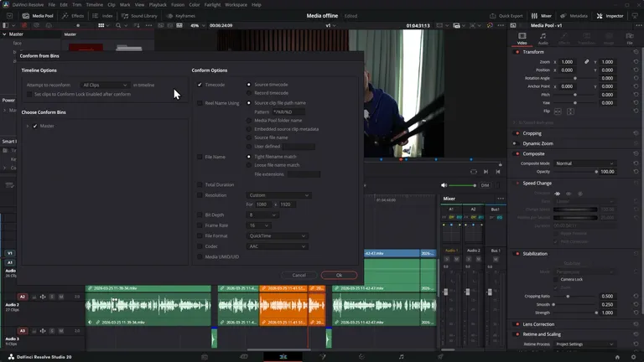Switch to the Fairlight page icon
The image size is (644, 362).
pos(402,357)
